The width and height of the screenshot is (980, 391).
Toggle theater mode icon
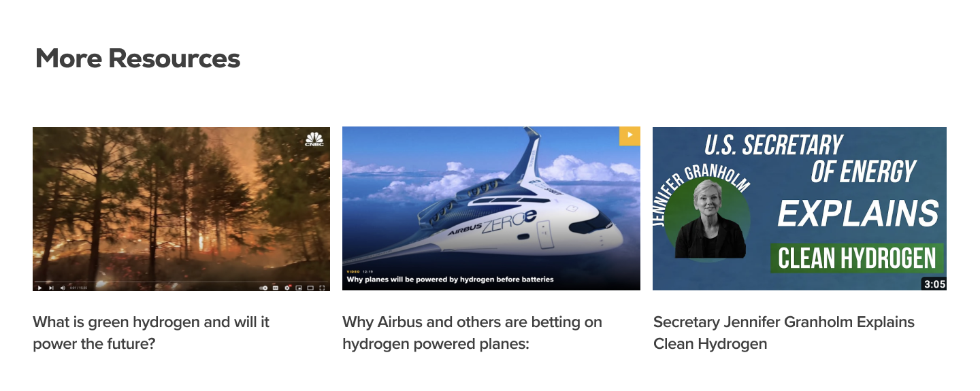[x=310, y=288]
